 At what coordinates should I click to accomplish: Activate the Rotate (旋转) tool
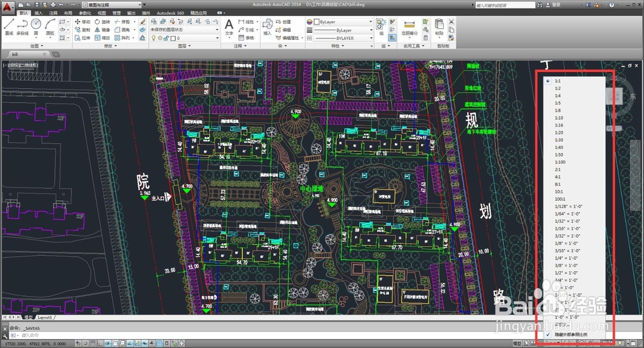point(102,22)
